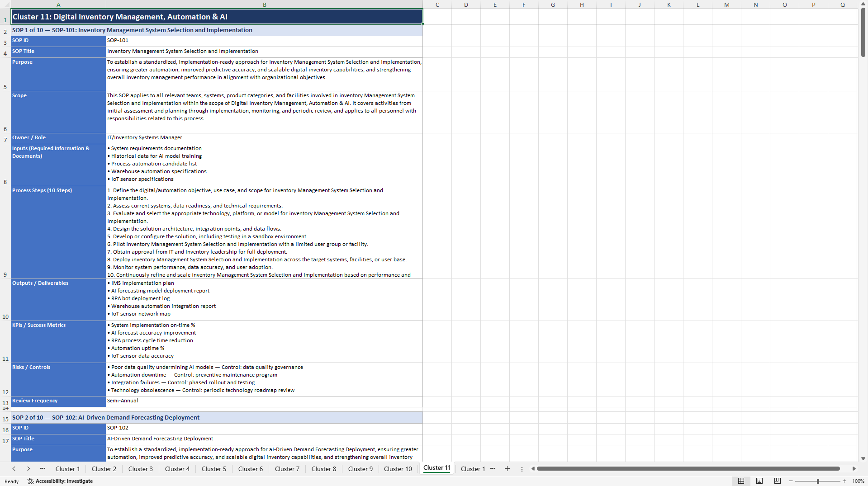
Task: Select row 15 header
Action: [x=5, y=418]
